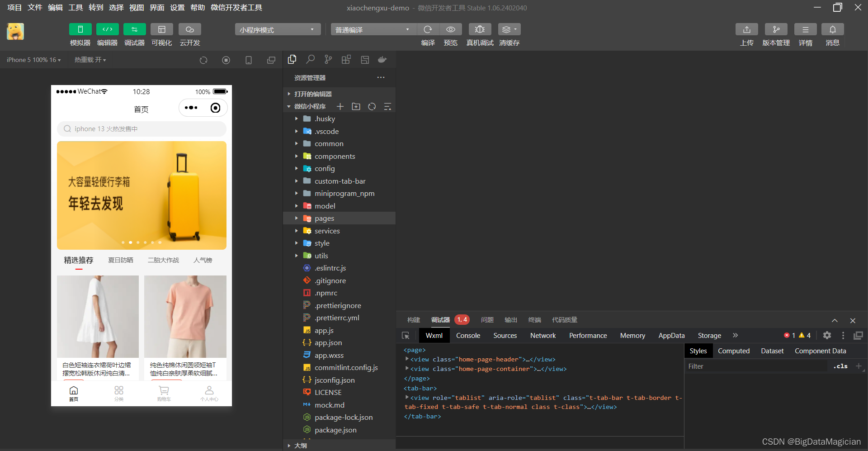868x451 pixels.
Task: Open project details (详情)
Action: click(x=806, y=29)
